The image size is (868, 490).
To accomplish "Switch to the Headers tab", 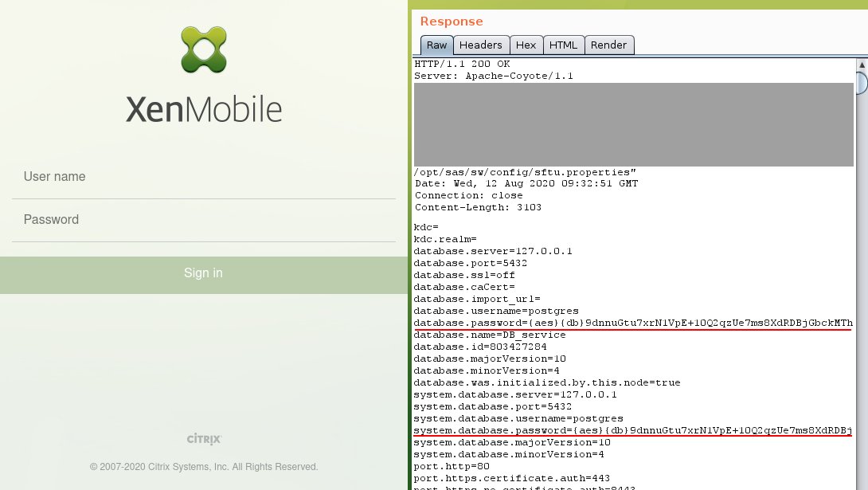I will click(x=480, y=45).
